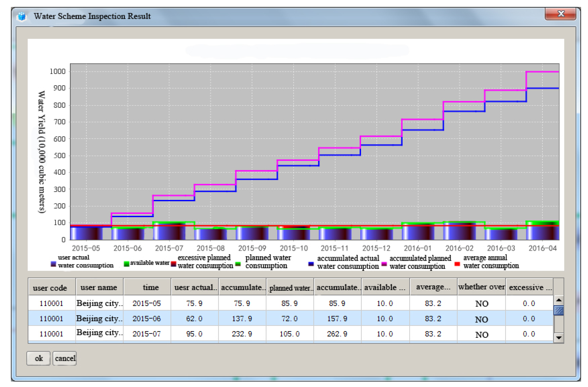Click the table's vertical scrollbar thumb
Image resolution: width=588 pixels, height=387 pixels.
click(559, 310)
